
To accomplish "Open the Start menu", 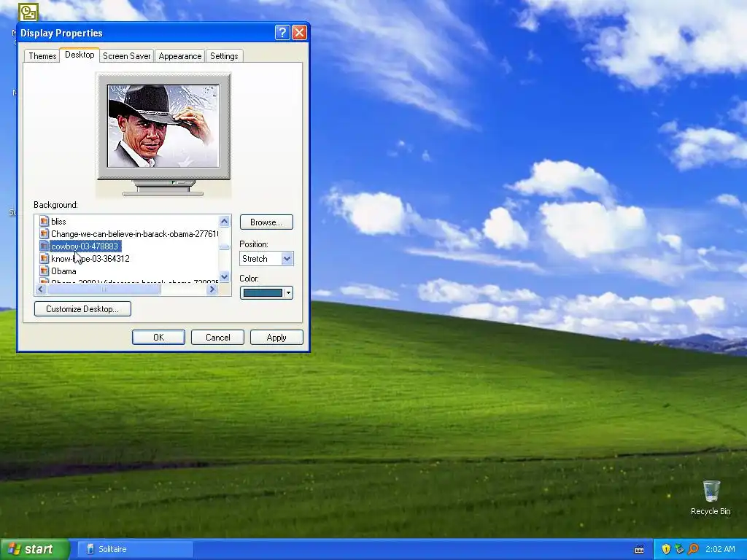I will pyautogui.click(x=34, y=549).
